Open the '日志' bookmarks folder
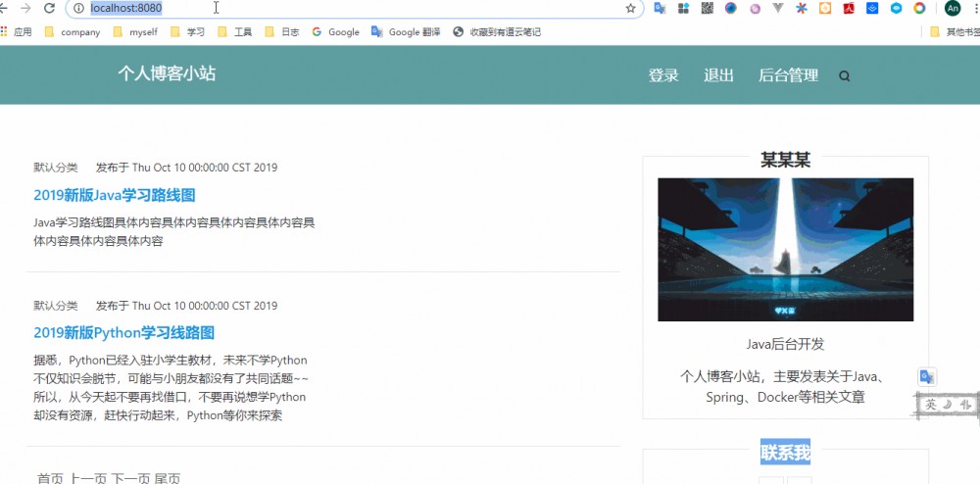 (x=282, y=32)
